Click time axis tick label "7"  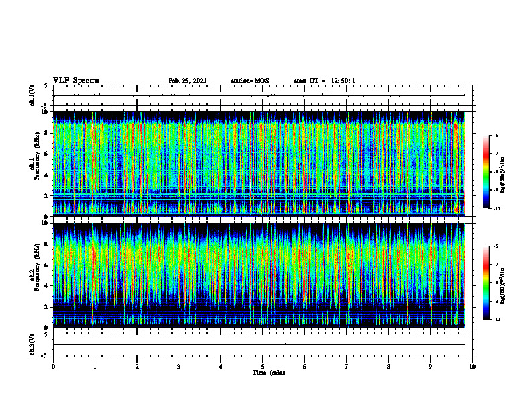tap(347, 367)
